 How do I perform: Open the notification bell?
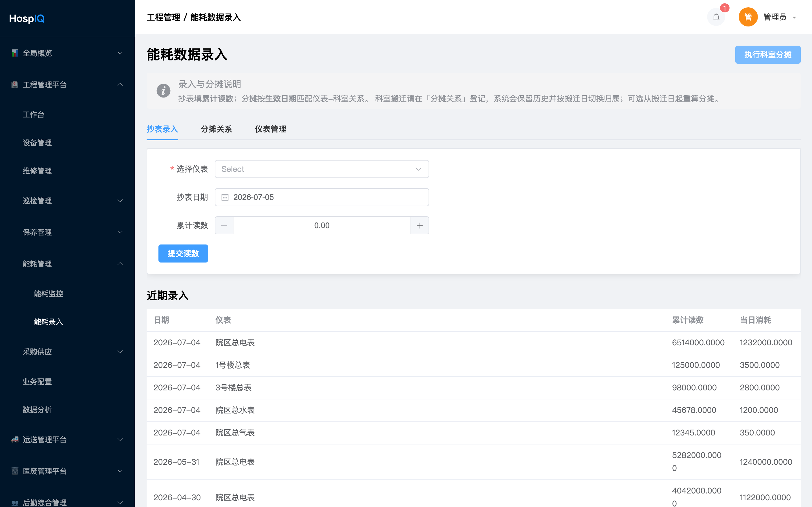click(716, 17)
